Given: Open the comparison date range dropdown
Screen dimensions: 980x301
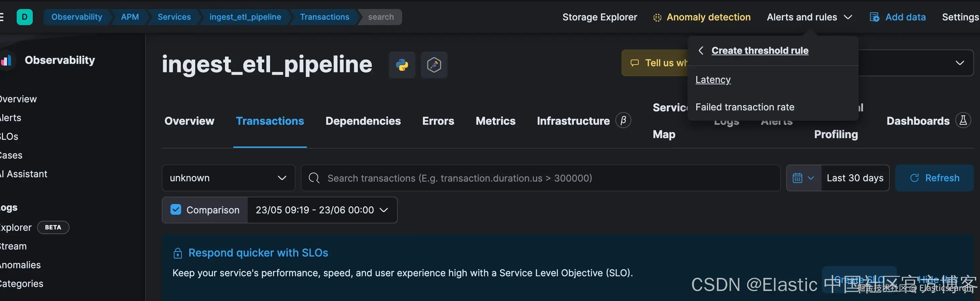Looking at the screenshot, I should pos(322,210).
